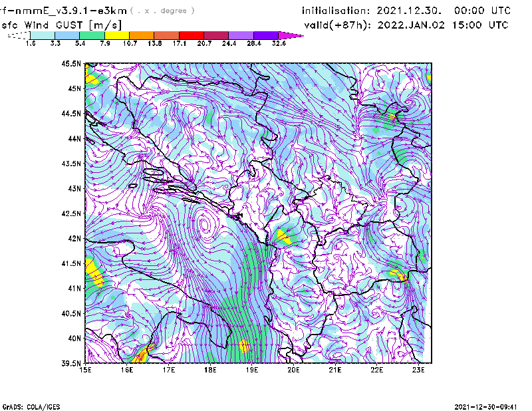Click the 44N latitude label
The image size is (532, 411).
(x=74, y=138)
